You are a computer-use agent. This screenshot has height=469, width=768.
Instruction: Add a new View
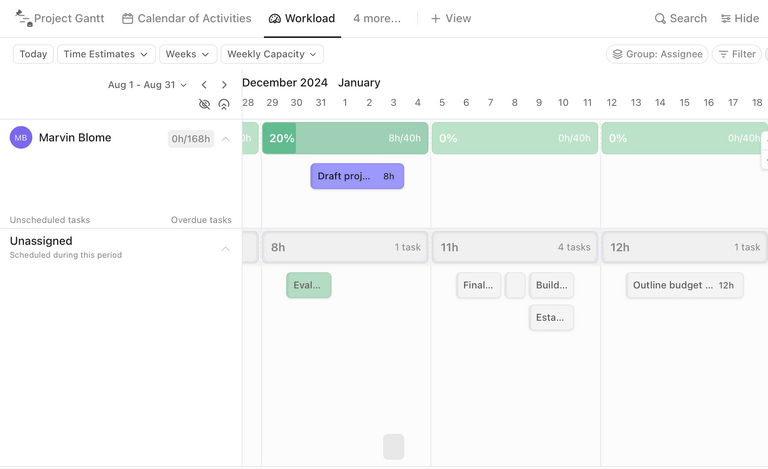(450, 19)
